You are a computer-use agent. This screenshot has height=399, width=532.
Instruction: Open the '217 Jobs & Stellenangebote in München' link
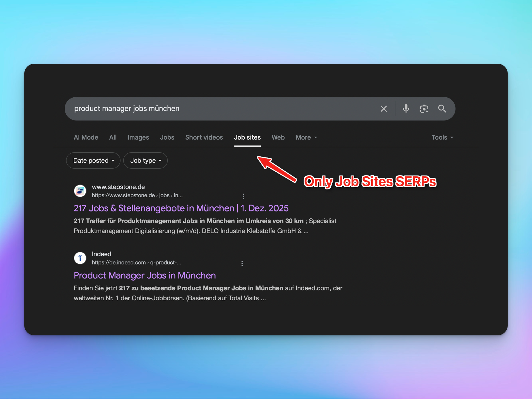click(181, 208)
